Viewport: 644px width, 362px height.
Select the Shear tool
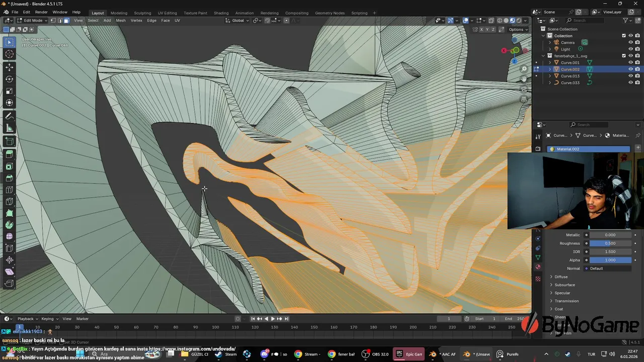(9, 272)
